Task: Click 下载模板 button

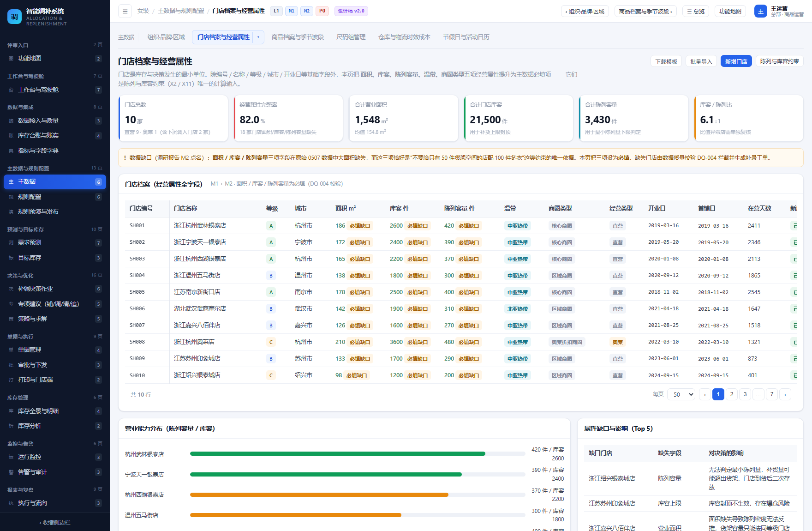Action: [x=666, y=61]
